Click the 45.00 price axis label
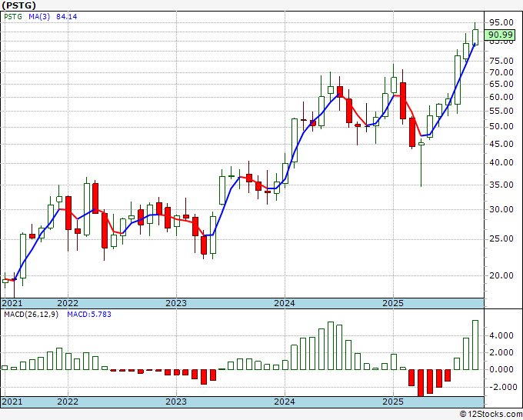The image size is (523, 420). 501,144
